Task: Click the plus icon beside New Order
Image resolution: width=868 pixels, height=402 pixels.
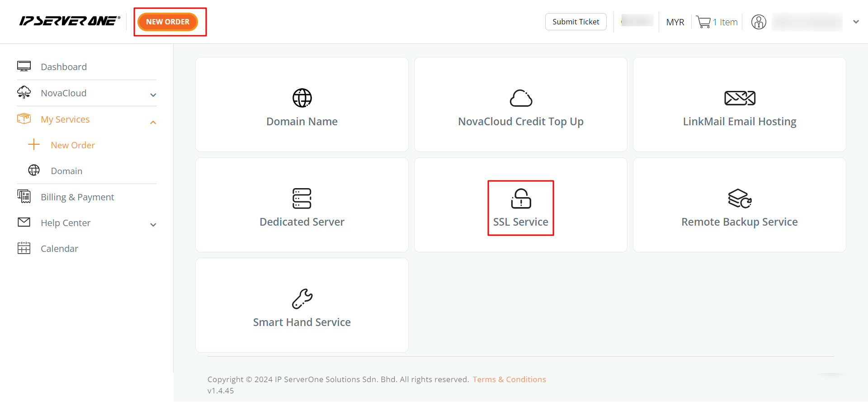Action: coord(34,145)
